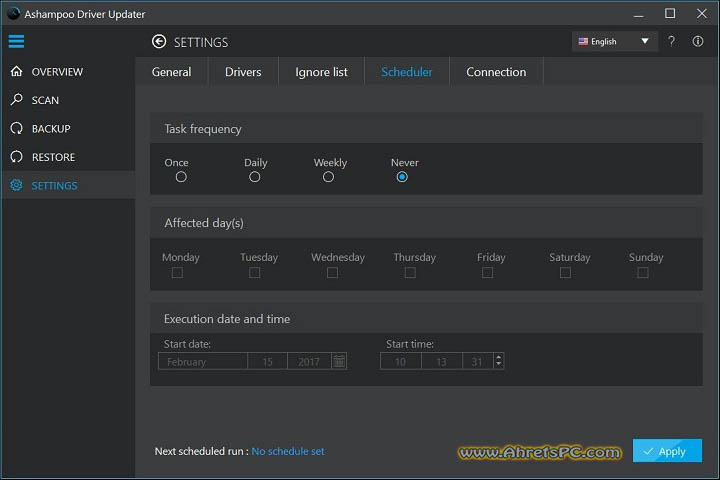Switch to the Scheduler tab

pos(406,72)
